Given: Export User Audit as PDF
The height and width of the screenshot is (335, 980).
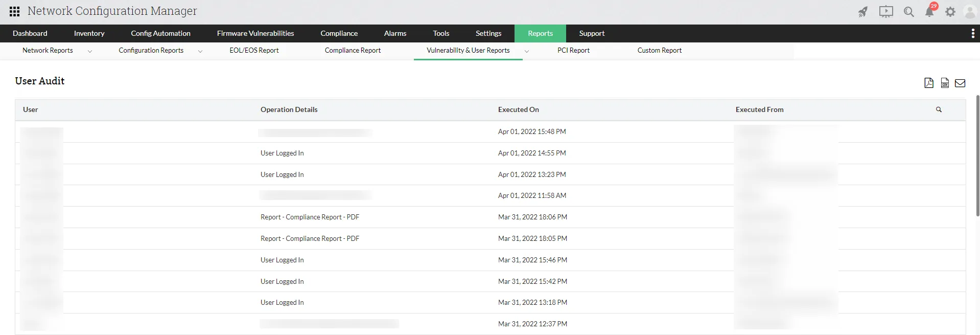Looking at the screenshot, I should pos(929,83).
